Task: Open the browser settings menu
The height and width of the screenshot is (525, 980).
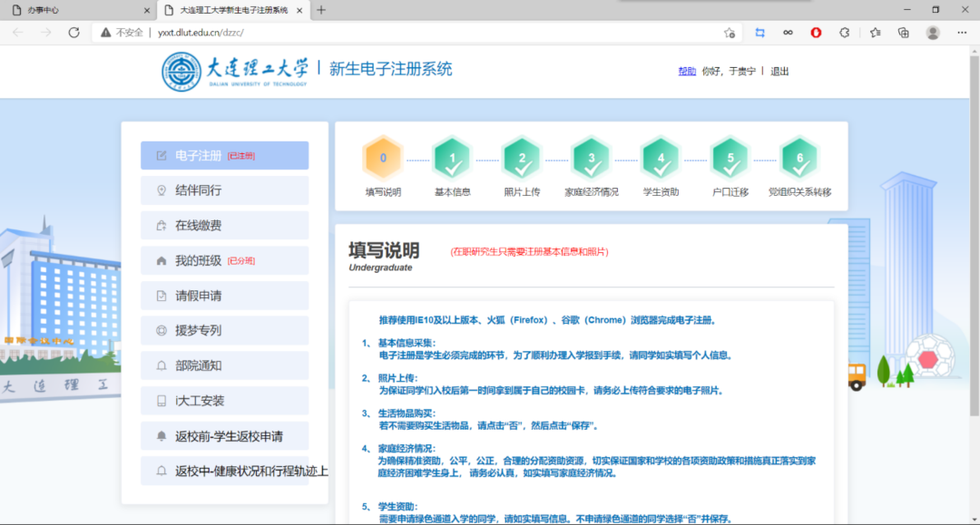Action: pyautogui.click(x=962, y=33)
